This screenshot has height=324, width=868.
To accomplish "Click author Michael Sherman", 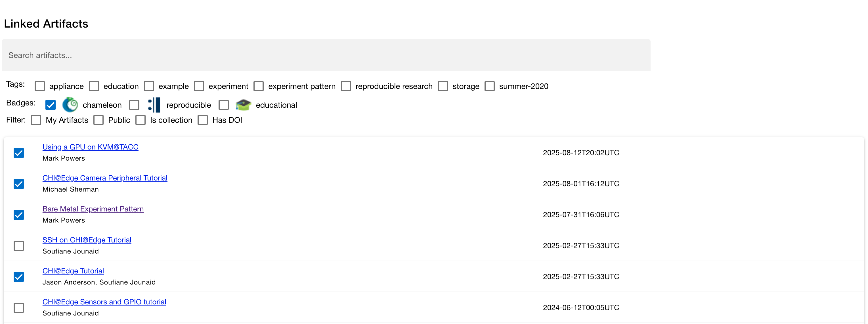I will point(70,189).
